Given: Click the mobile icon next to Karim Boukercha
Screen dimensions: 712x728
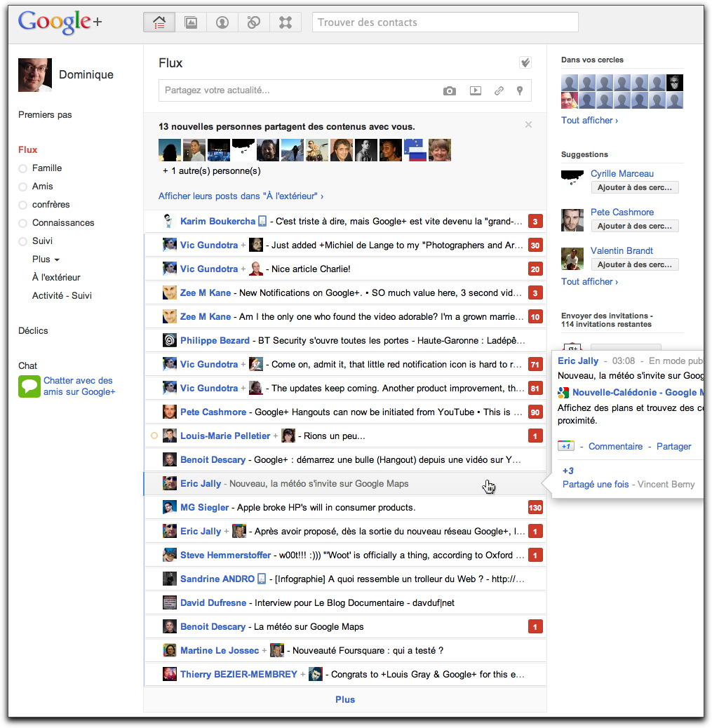Looking at the screenshot, I should tap(262, 221).
